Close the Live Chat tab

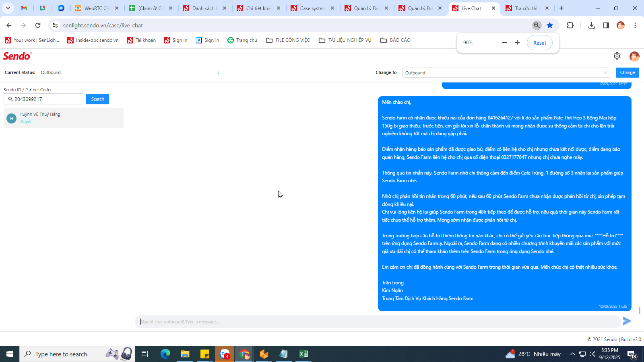point(493,8)
